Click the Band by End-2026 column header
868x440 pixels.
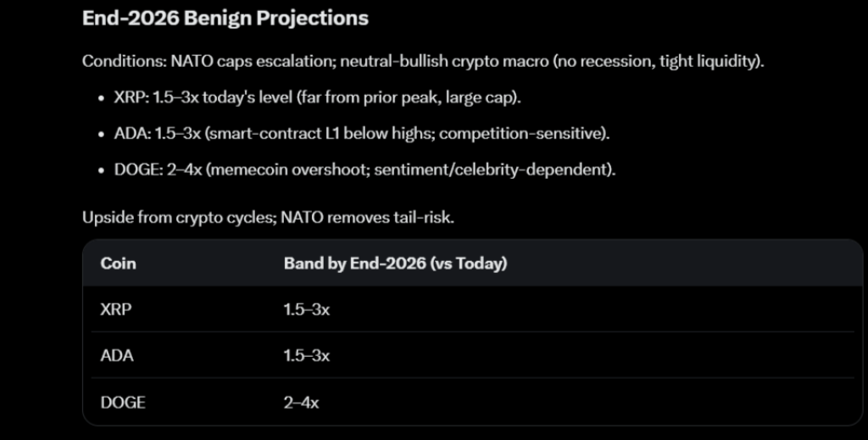tap(395, 263)
